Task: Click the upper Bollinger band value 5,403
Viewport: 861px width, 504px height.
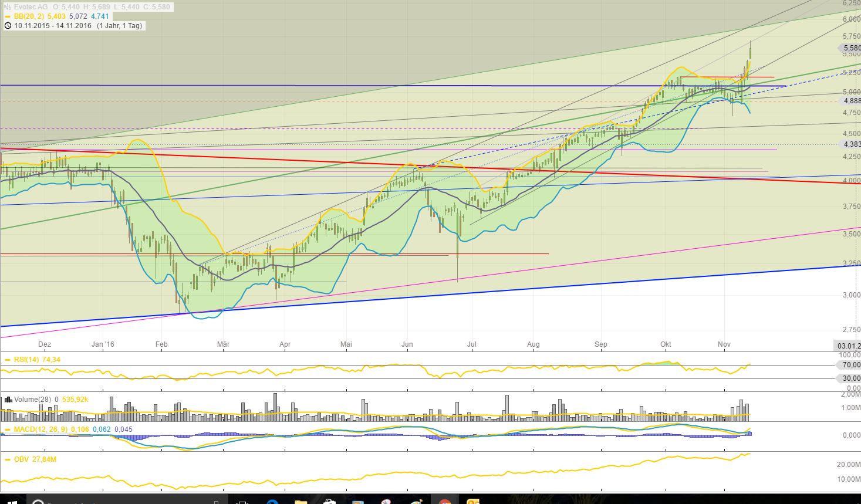Action: 56,16
